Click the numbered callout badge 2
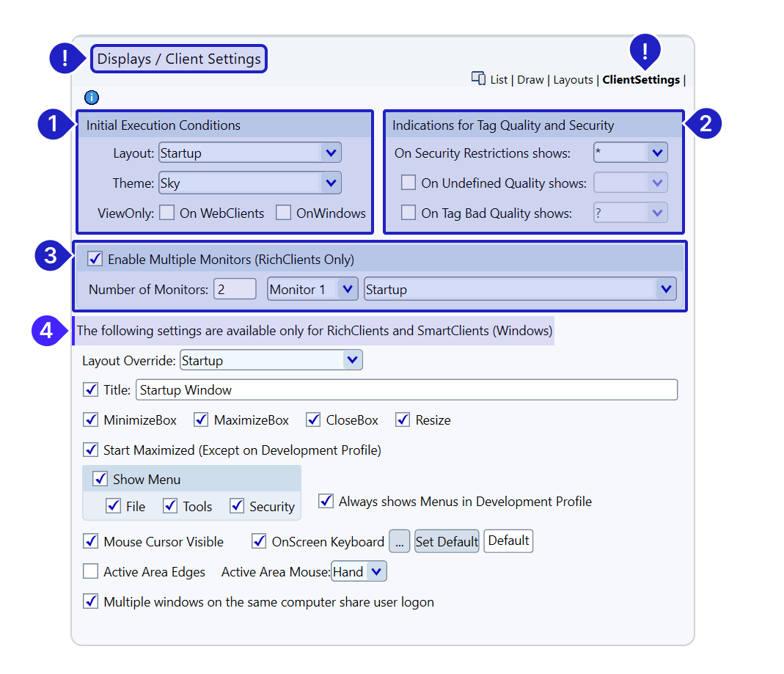The image size is (784, 674). point(705,125)
